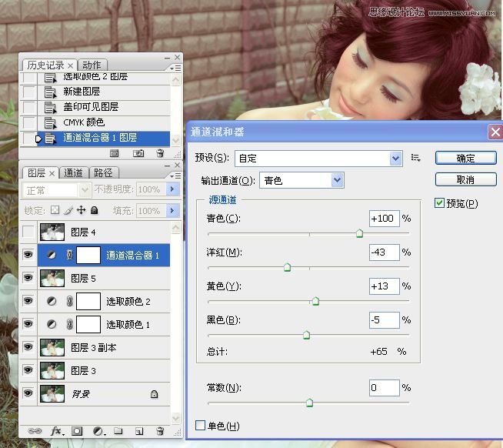The width and height of the screenshot is (503, 448).
Task: Switch to the 通道 Channels tab
Action: point(73,172)
